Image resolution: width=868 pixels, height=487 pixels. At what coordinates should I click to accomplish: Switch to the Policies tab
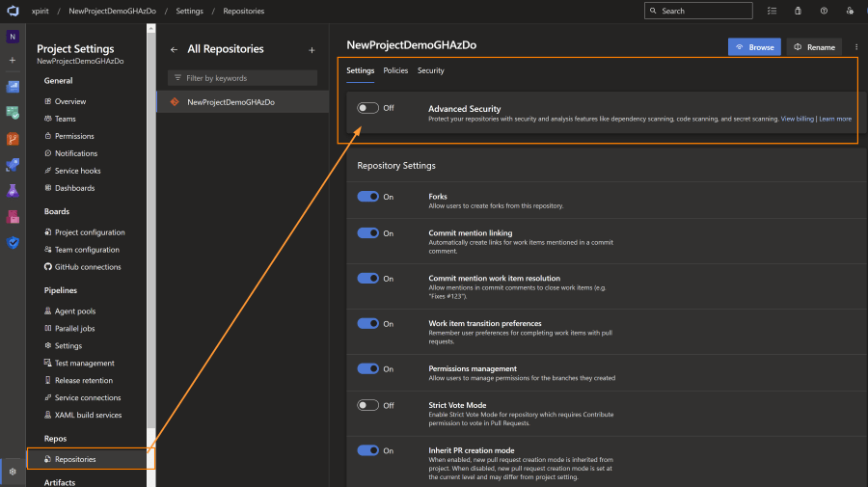click(x=395, y=70)
